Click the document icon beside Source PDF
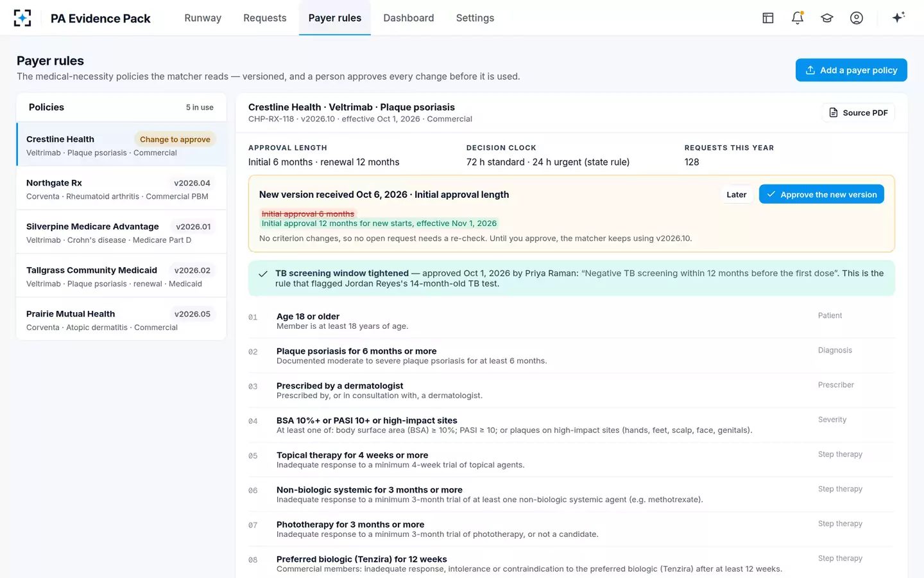 [834, 112]
